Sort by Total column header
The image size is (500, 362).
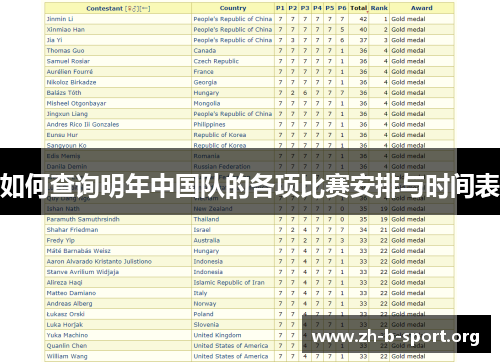[x=358, y=8]
